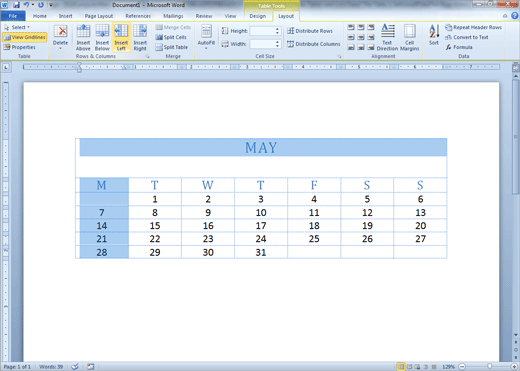Minimize the ribbon
The width and height of the screenshot is (520, 371).
pos(505,16)
